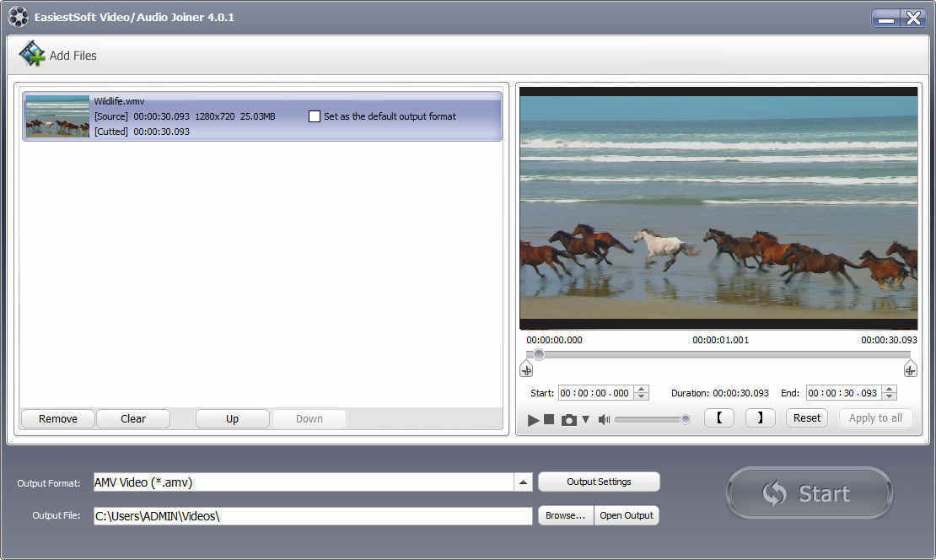The image size is (936, 560).
Task: Select the Wildlife.wmv thumbnail
Action: click(x=56, y=116)
